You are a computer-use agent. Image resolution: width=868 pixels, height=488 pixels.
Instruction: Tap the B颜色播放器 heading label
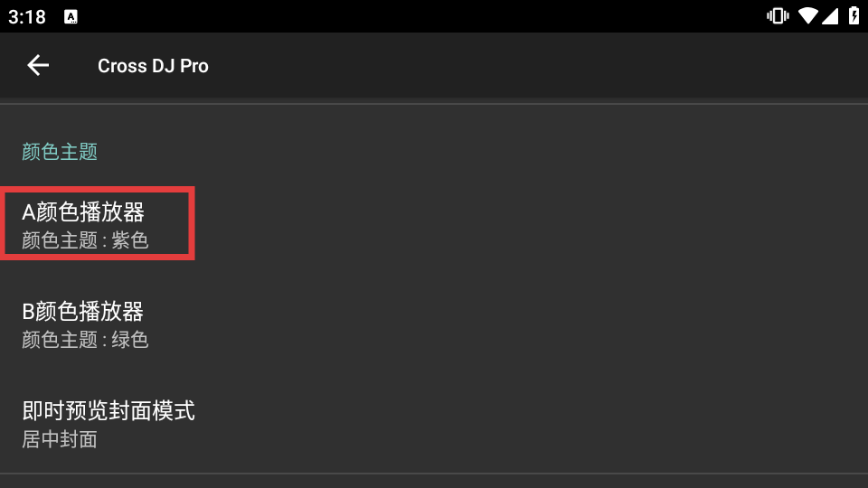(x=83, y=312)
